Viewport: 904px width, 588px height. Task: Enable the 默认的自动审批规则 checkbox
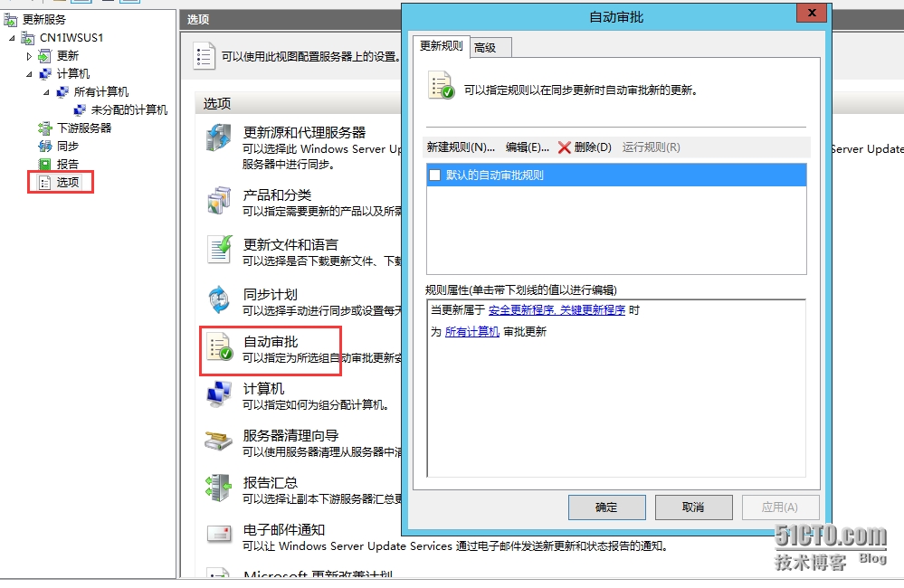click(435, 175)
